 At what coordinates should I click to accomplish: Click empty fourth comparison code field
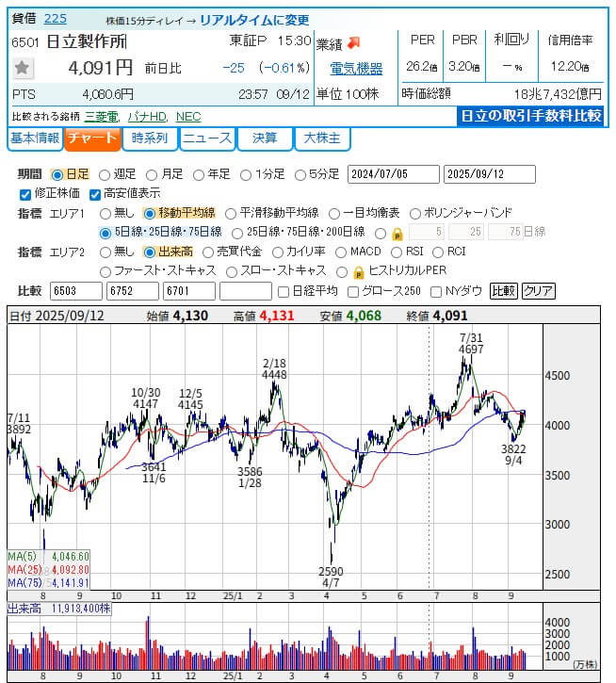(246, 291)
